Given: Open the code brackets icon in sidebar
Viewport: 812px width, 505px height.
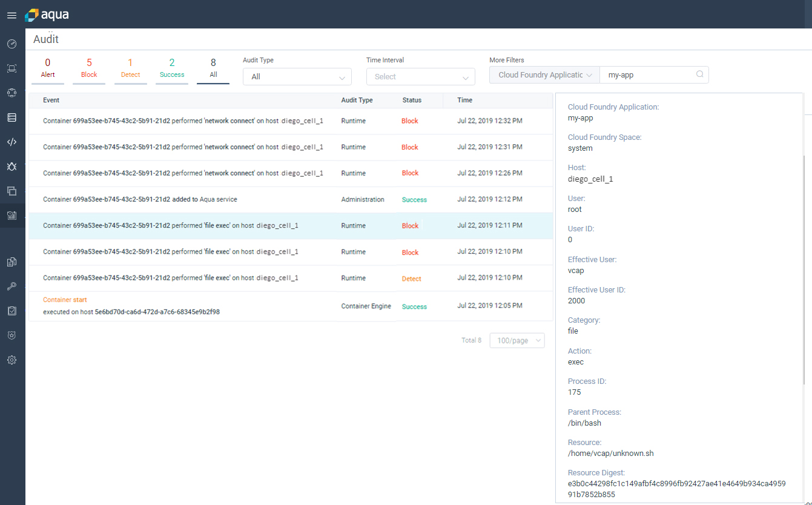Looking at the screenshot, I should pos(12,142).
